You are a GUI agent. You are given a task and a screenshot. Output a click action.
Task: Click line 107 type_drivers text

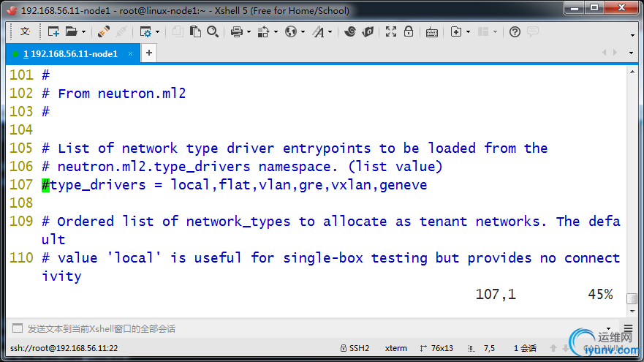point(235,184)
